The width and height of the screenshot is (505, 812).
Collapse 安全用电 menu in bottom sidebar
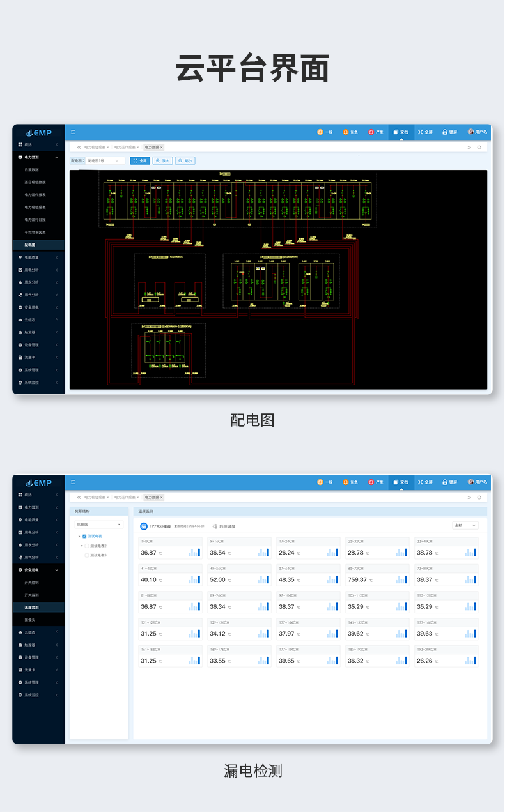(38, 569)
